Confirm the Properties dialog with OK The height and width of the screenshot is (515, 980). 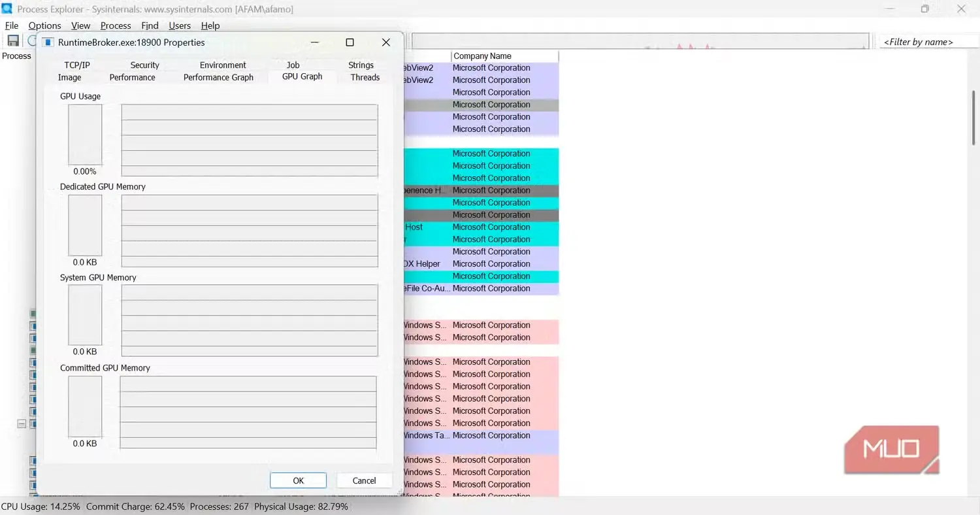[x=298, y=480]
